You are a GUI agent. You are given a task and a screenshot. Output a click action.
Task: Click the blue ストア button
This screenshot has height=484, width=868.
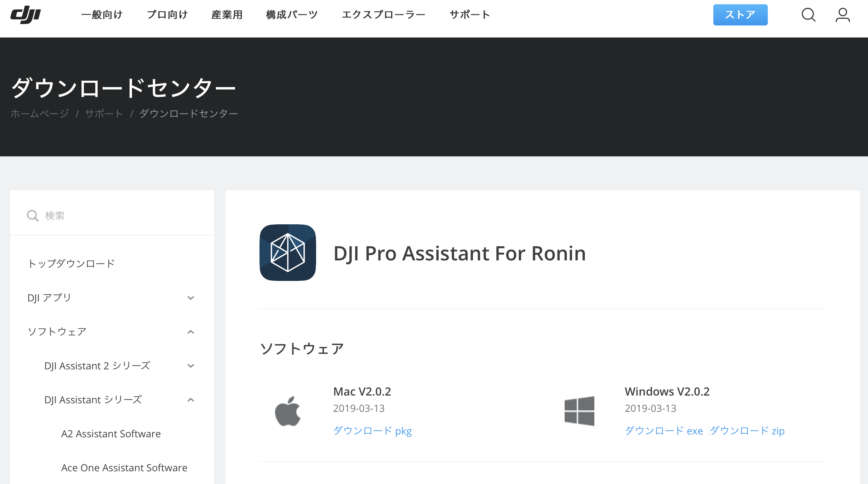740,15
